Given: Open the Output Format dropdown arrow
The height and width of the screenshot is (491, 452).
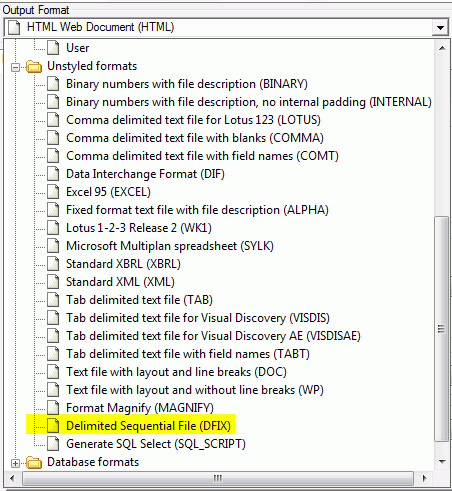Looking at the screenshot, I should coord(440,27).
